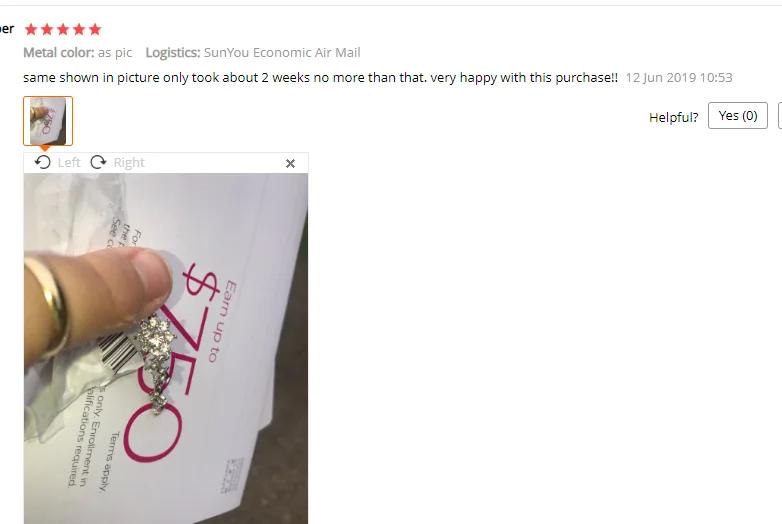Click the first red rating star
Viewport: 782px width, 524px height.
coord(31,29)
